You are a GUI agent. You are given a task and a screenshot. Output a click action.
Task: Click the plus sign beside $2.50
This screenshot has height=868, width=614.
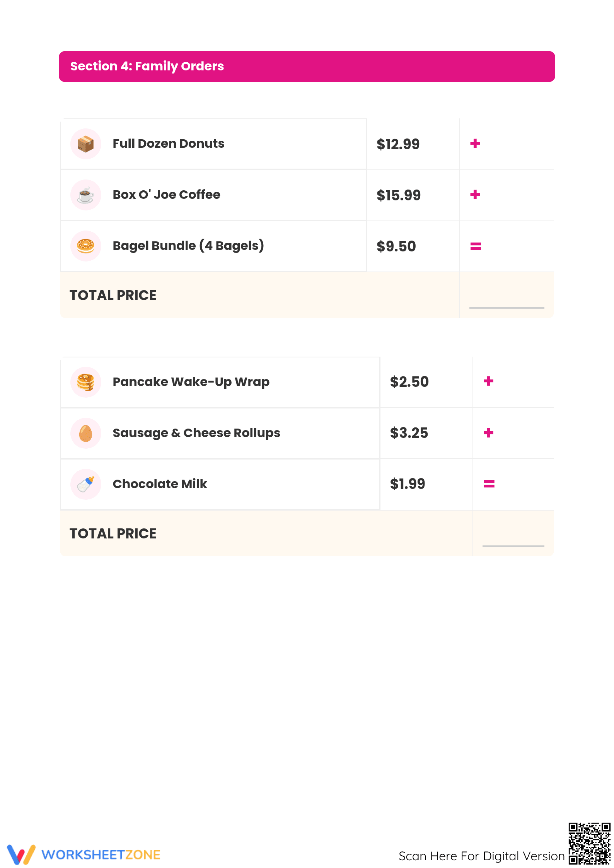pos(489,381)
